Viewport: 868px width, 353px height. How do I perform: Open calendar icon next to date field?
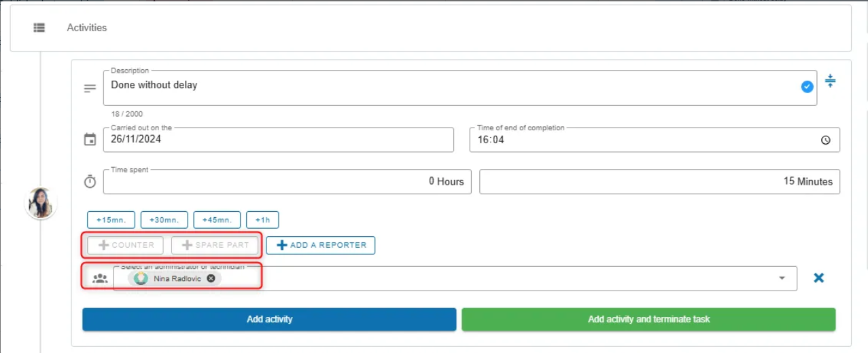(x=90, y=140)
